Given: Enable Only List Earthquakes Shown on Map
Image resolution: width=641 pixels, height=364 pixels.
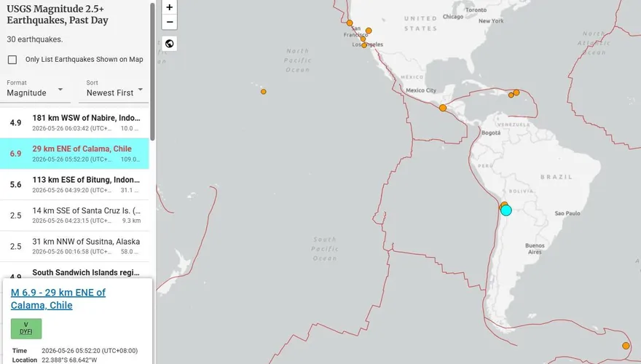Looking at the screenshot, I should point(12,60).
